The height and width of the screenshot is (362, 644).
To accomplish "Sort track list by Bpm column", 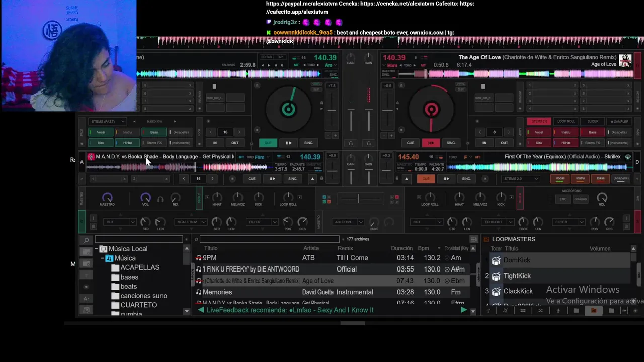I will click(x=423, y=248).
